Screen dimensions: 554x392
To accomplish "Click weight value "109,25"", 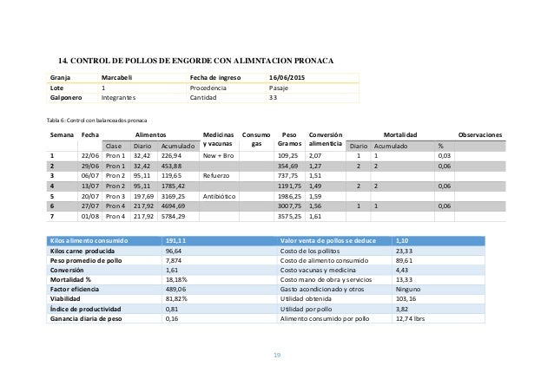I will [288, 155].
